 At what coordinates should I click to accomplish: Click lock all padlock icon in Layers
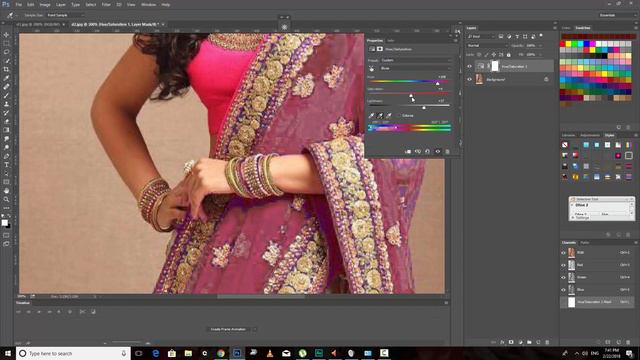[509, 54]
